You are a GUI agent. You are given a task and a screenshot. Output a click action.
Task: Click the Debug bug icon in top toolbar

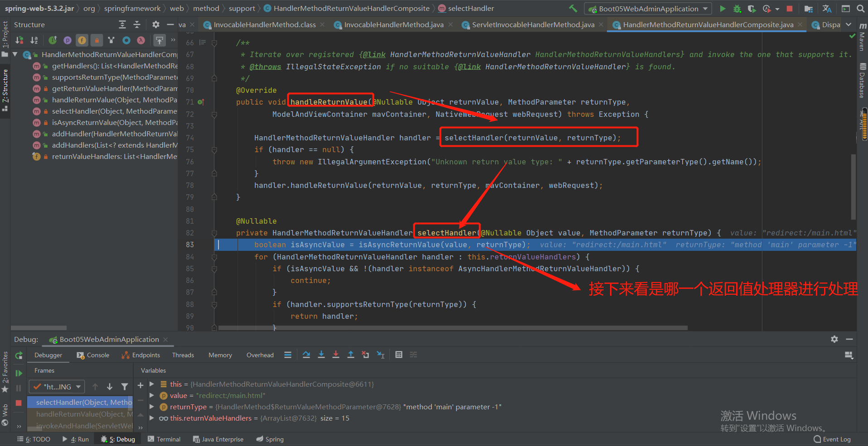coord(737,9)
